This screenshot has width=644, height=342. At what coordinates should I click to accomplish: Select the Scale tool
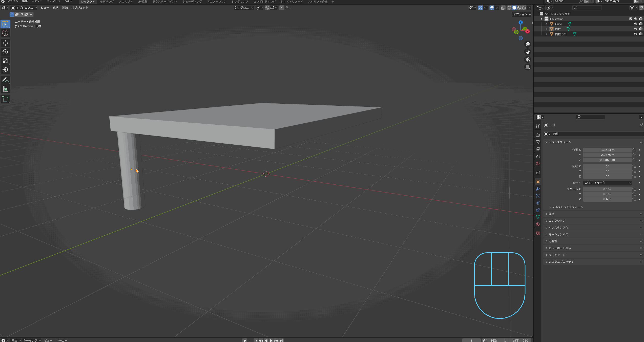coord(5,61)
